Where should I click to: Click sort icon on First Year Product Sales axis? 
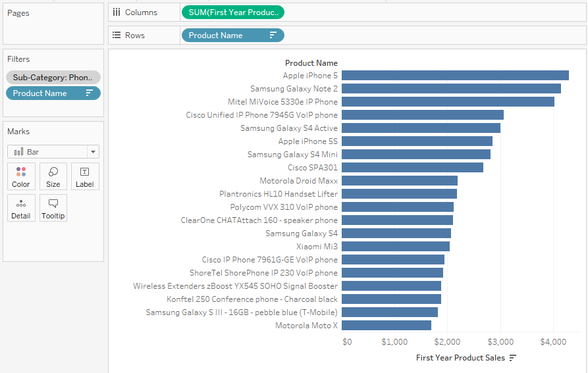pos(513,358)
